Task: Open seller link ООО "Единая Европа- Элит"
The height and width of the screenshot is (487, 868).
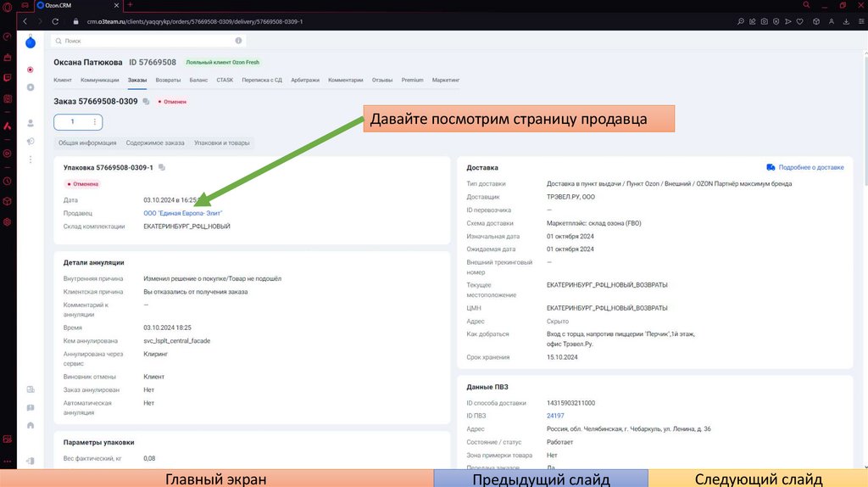Action: pyautogui.click(x=183, y=213)
